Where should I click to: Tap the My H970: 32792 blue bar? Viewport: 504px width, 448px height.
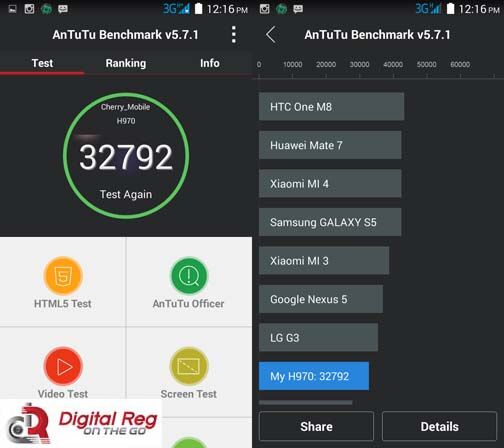(x=314, y=376)
